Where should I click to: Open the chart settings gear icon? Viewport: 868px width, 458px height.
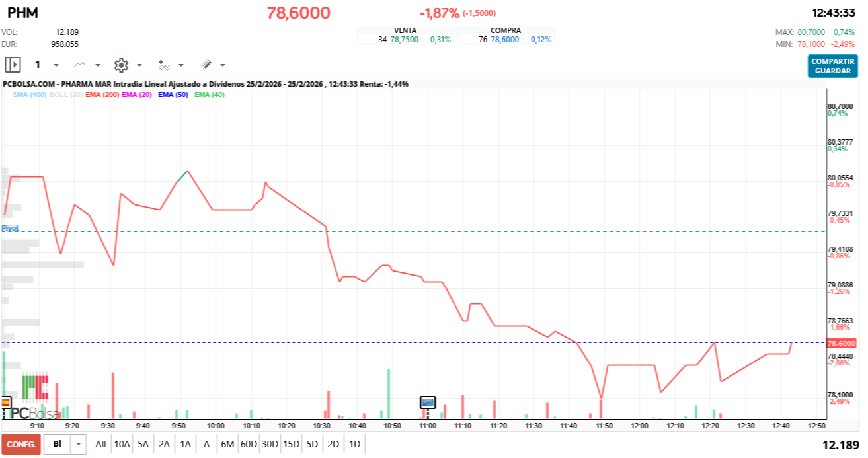point(121,65)
